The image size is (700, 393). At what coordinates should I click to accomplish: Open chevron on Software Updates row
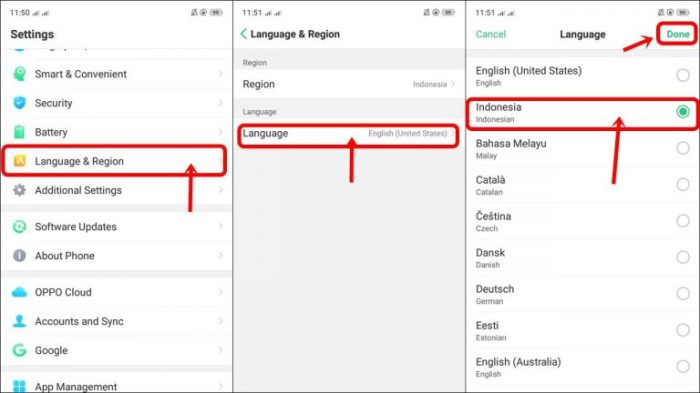pyautogui.click(x=221, y=226)
